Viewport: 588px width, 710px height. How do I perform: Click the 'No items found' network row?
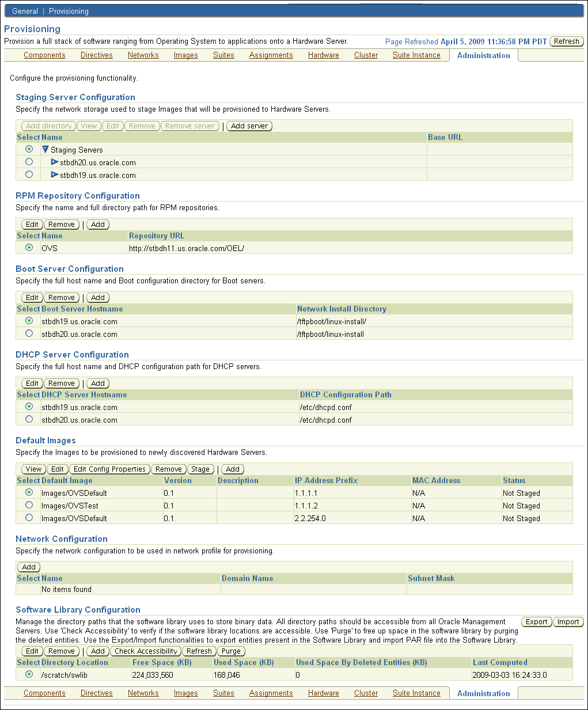coord(294,589)
